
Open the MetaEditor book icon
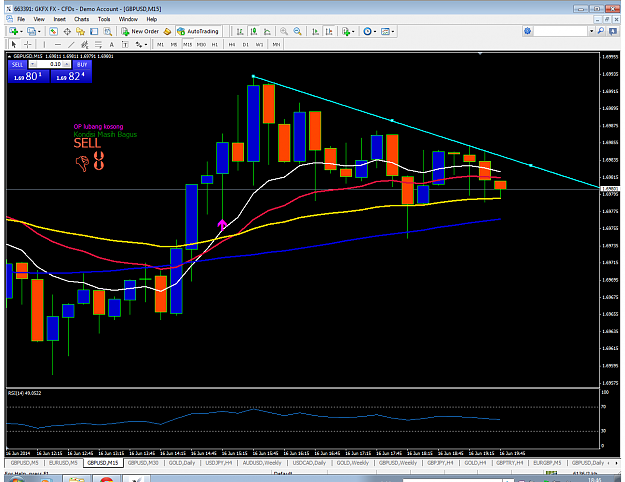[167, 31]
